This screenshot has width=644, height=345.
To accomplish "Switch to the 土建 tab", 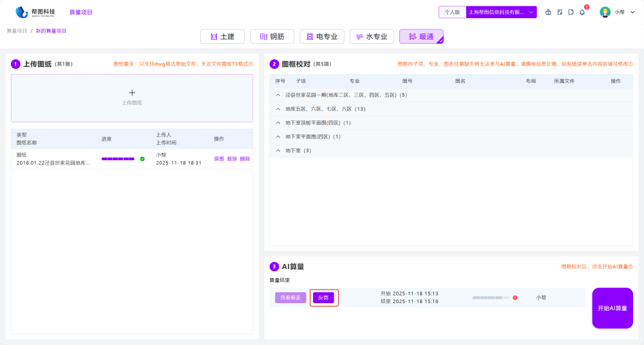I will click(222, 37).
